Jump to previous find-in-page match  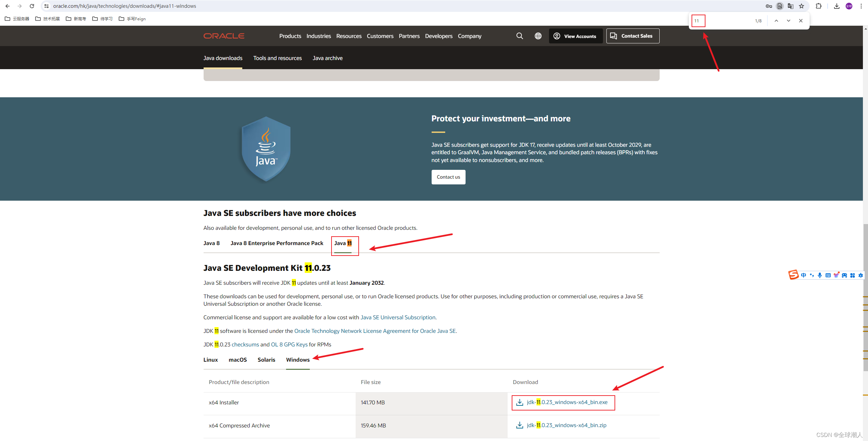pos(776,21)
